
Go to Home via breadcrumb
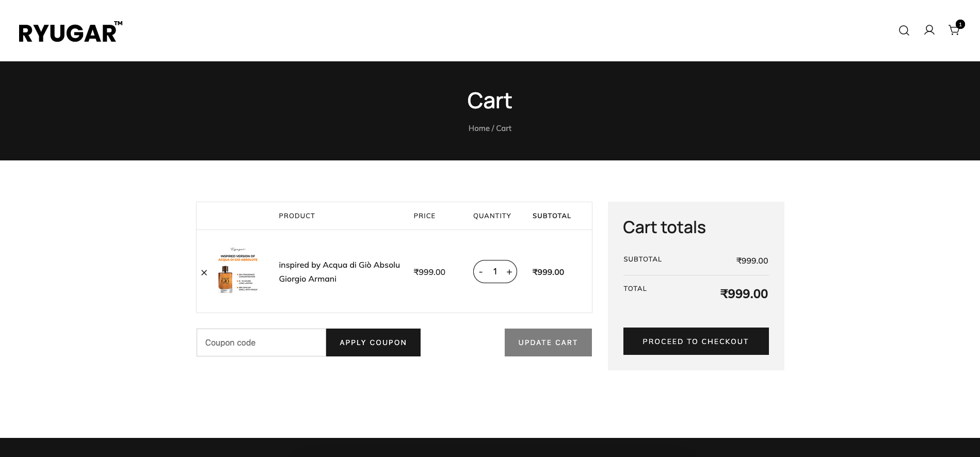[478, 128]
